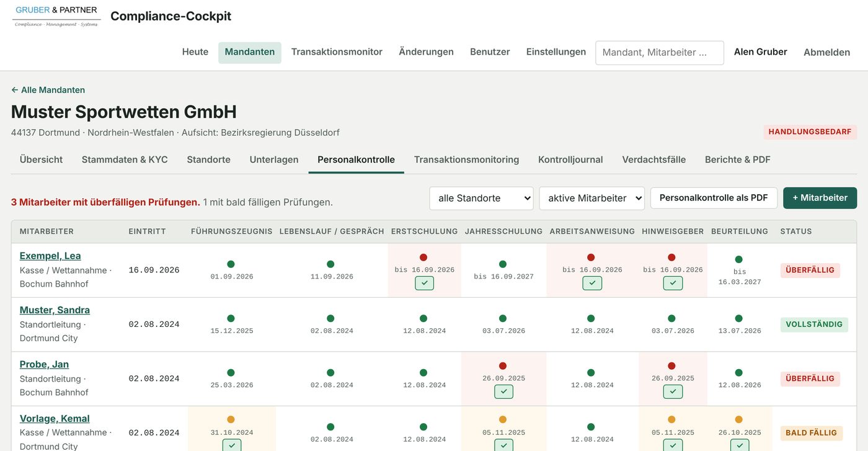
Task: Click Exempel, Lea's red Erstschulung status dot
Action: 423,257
